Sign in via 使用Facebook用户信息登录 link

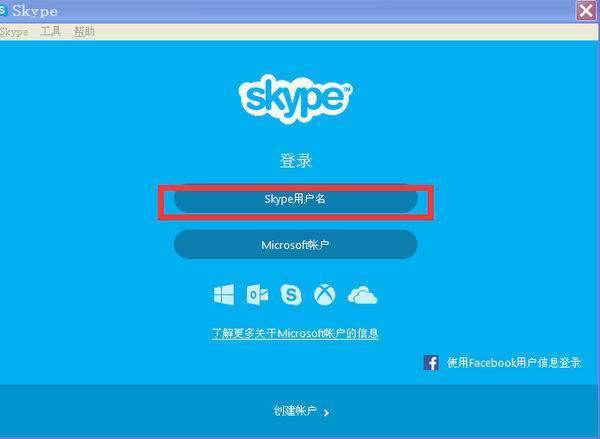coord(514,362)
